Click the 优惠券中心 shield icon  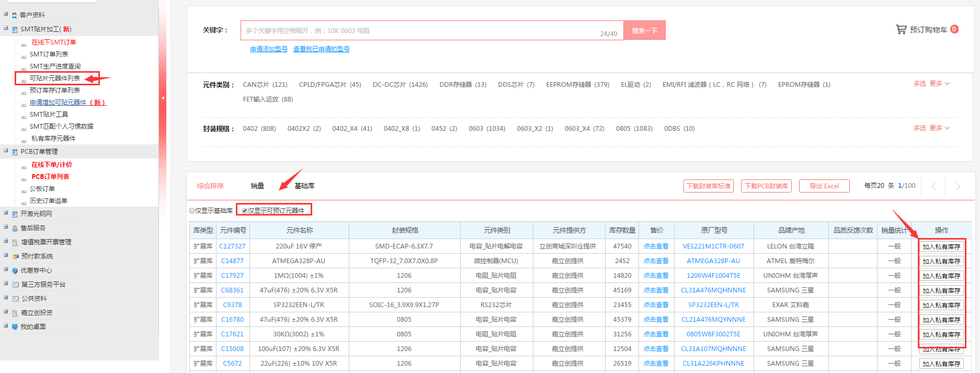15,270
